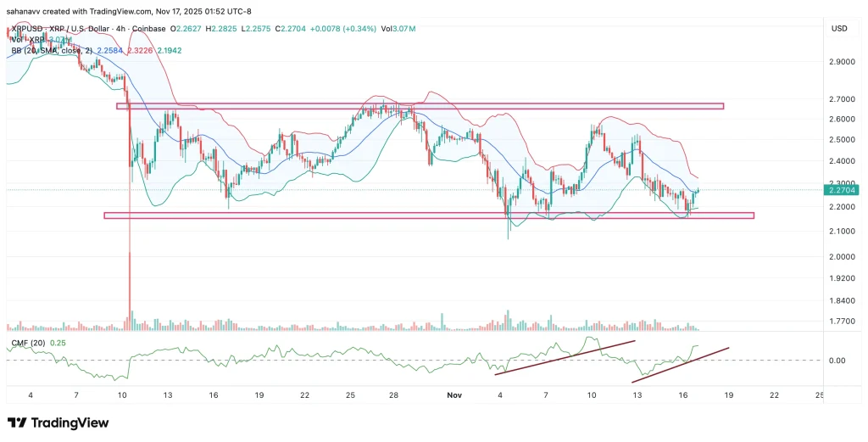Select the lower support rectangle near 2.2000
The height and width of the screenshot is (442, 868).
tap(428, 215)
